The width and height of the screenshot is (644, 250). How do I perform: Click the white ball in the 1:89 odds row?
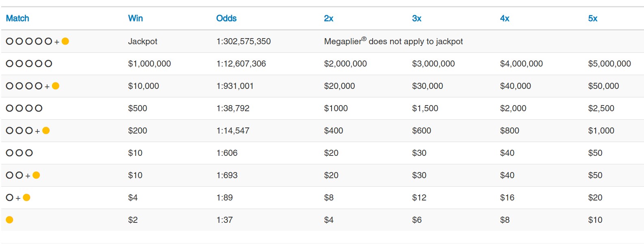(x=10, y=197)
